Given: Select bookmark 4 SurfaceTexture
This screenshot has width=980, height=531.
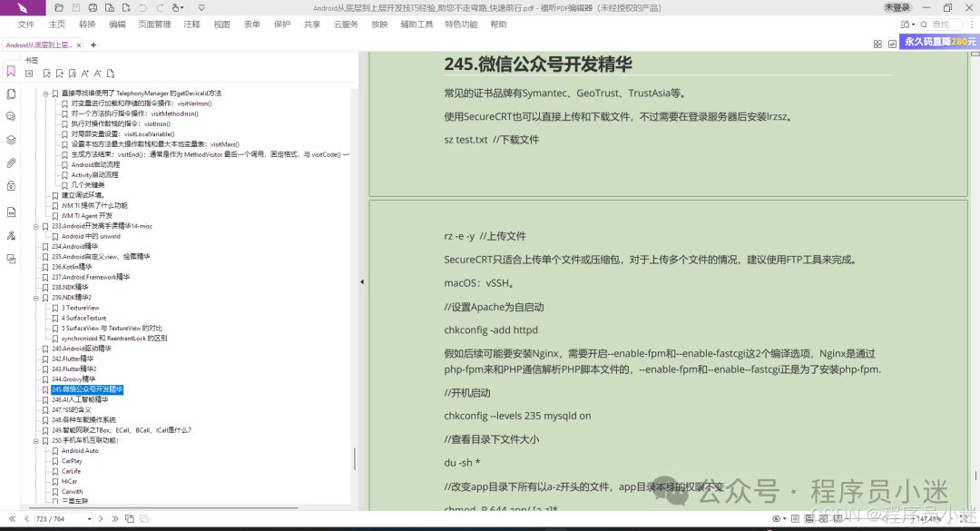Looking at the screenshot, I should coord(83,319).
